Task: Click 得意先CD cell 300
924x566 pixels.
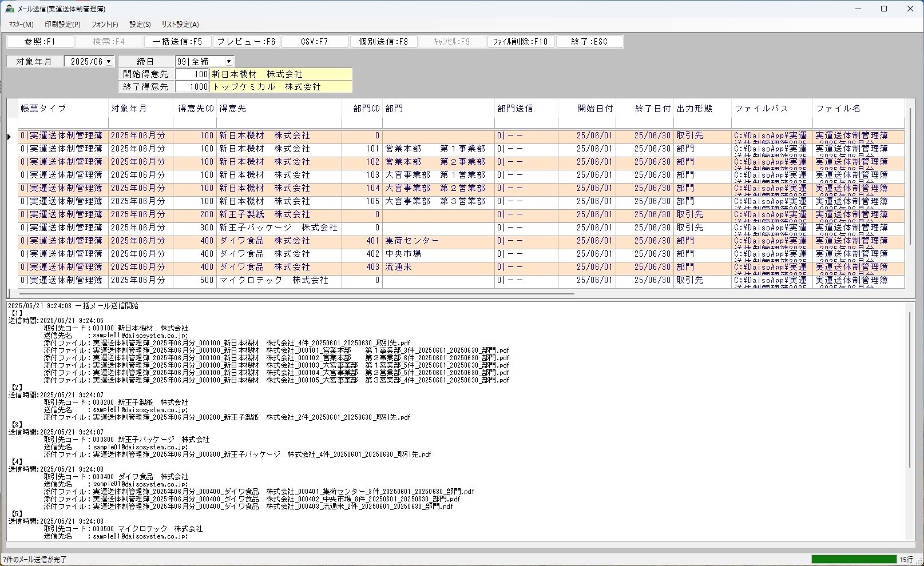Action: (x=195, y=228)
